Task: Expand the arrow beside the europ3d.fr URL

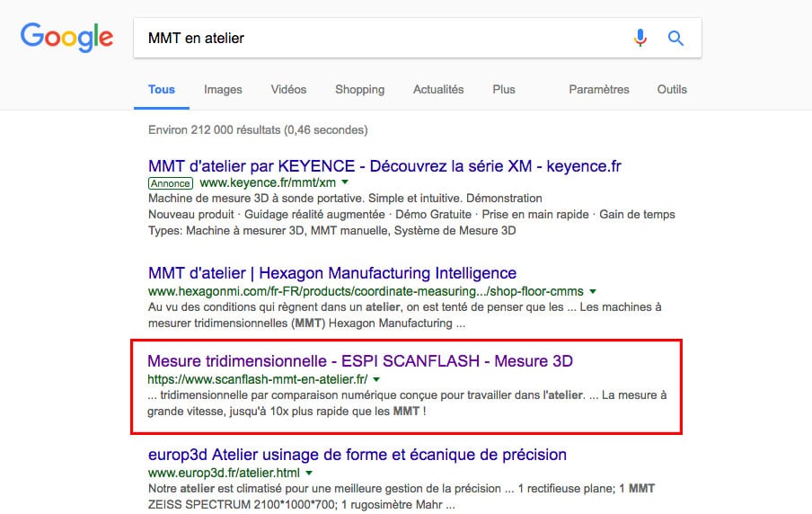Action: (x=309, y=472)
